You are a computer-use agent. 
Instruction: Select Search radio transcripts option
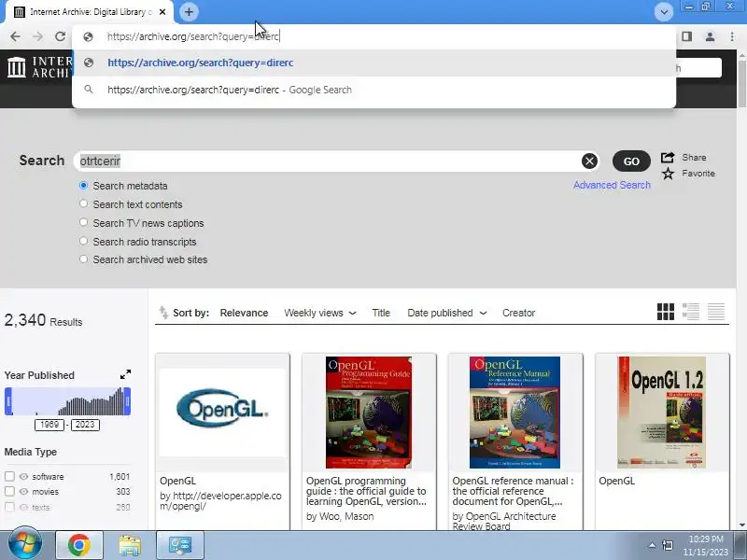tap(83, 241)
